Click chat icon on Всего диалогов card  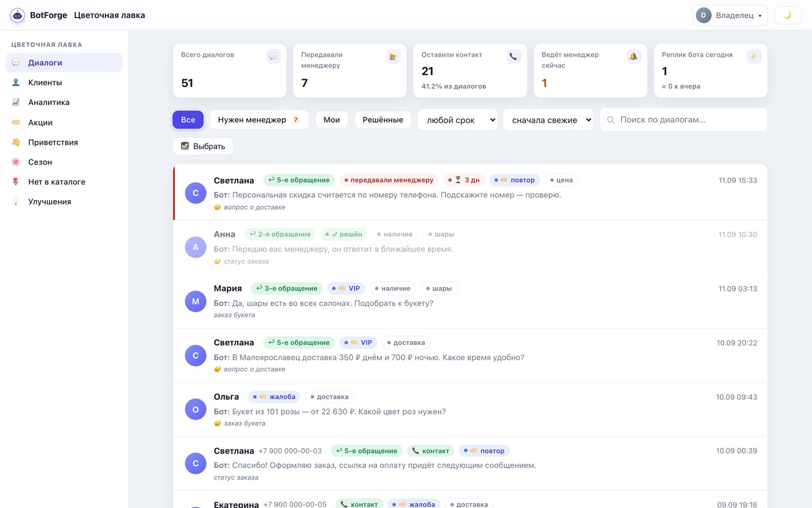tap(273, 56)
